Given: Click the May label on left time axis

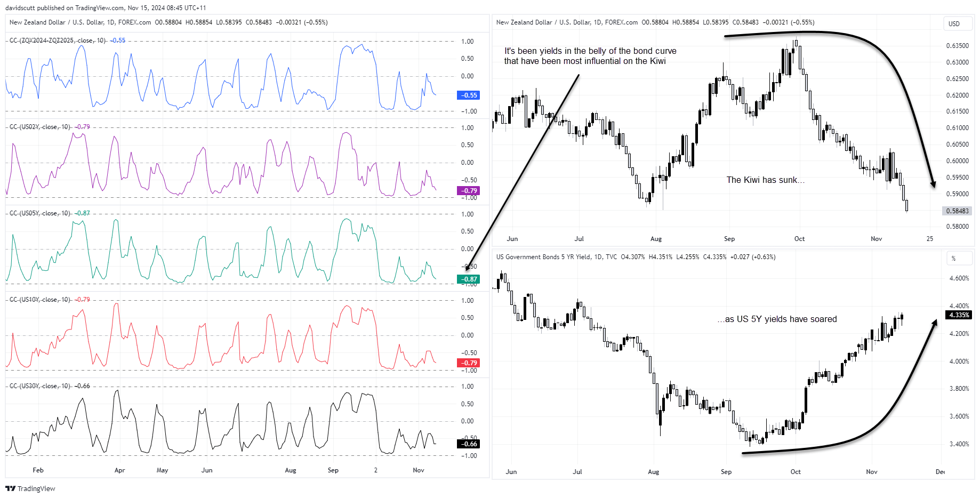Looking at the screenshot, I should tap(162, 470).
